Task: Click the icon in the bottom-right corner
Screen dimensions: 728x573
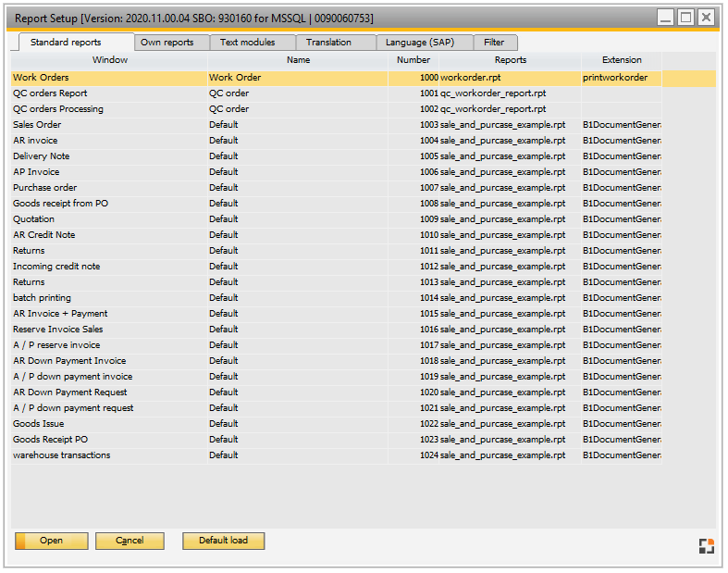Action: [706, 545]
